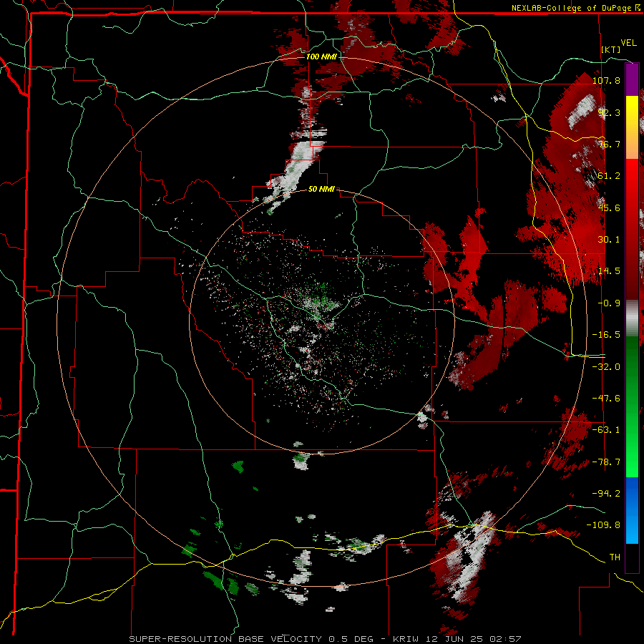This screenshot has width=644, height=644.
Task: Select the -78.7 velocity scale value
Action: (x=607, y=462)
